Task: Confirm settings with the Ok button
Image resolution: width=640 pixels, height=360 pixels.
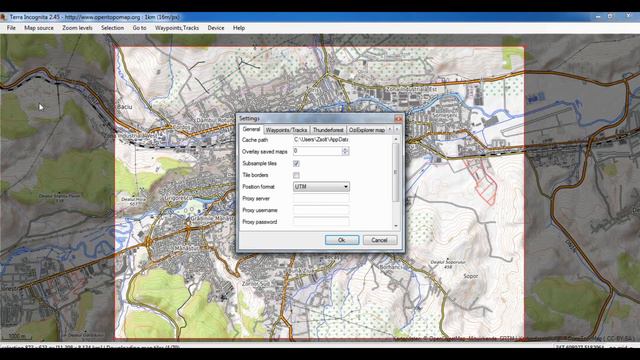Action: pos(342,240)
